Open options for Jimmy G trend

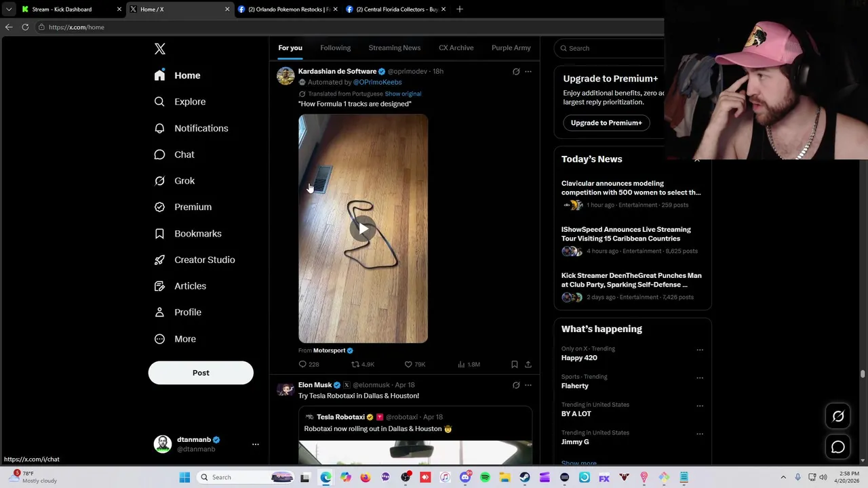[x=700, y=434]
